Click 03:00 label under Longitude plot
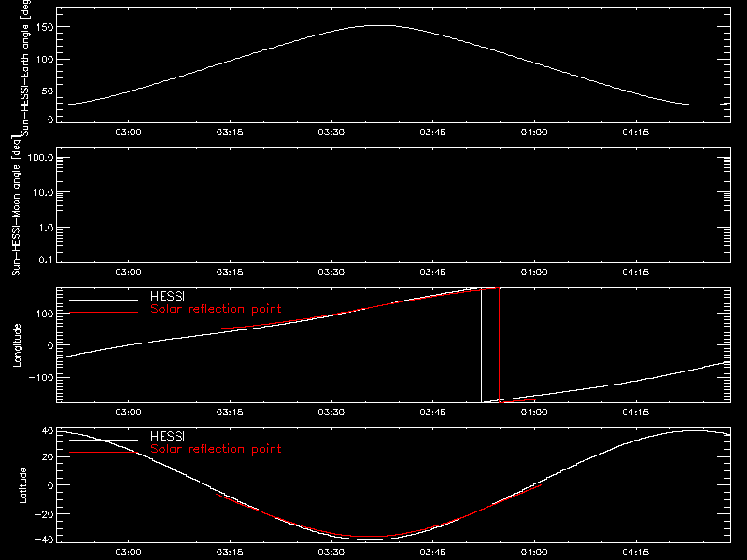This screenshot has width=747, height=560. click(128, 413)
